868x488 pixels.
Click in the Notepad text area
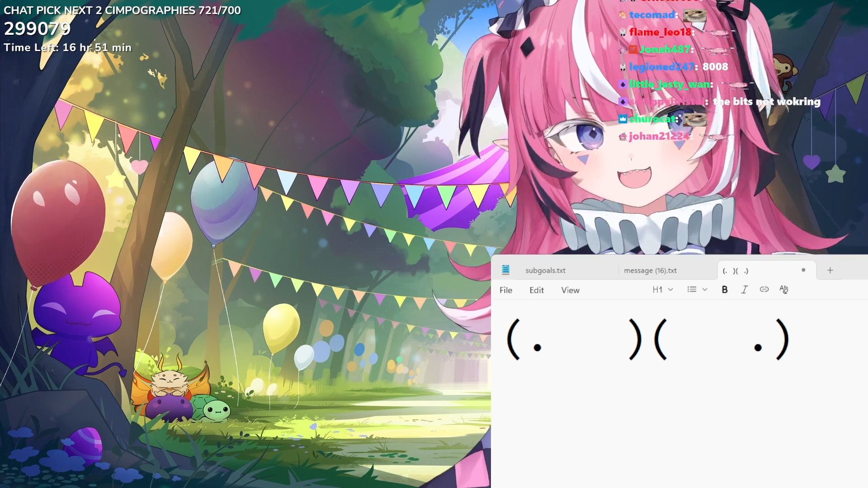coord(678,407)
